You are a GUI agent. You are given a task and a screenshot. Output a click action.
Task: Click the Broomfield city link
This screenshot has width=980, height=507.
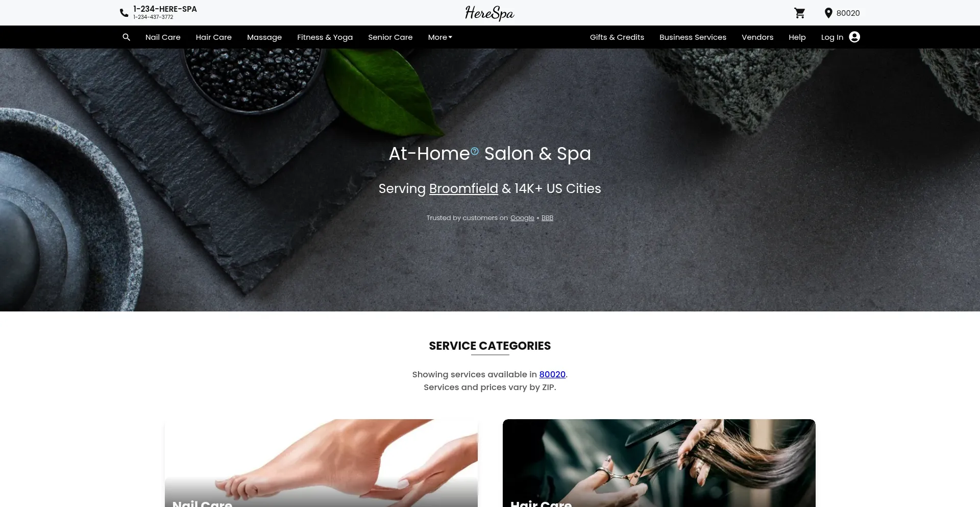click(463, 188)
